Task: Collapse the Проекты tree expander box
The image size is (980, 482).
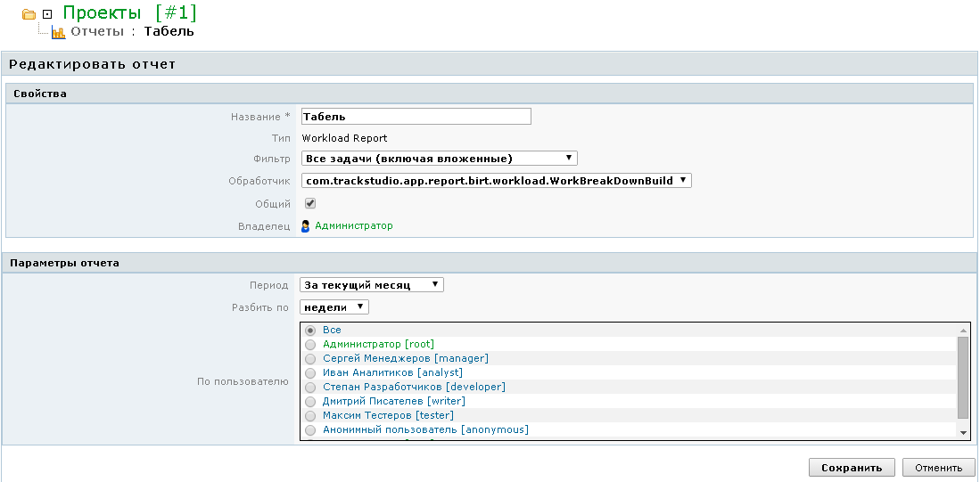Action: click(x=47, y=14)
